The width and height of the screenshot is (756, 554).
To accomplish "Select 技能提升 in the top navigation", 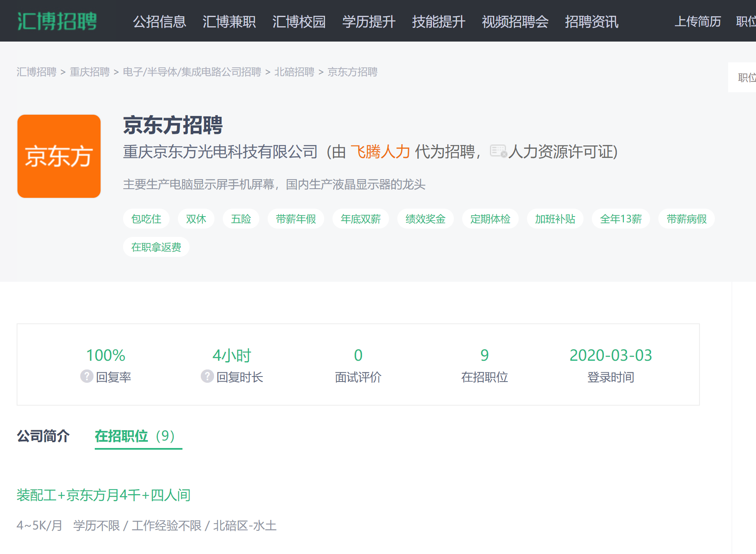I will tap(439, 21).
